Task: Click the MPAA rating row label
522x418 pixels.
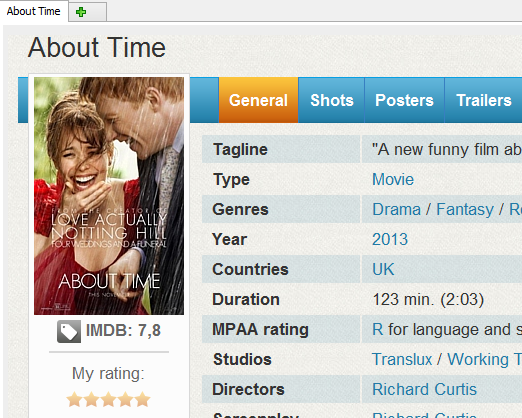Action: (x=260, y=329)
